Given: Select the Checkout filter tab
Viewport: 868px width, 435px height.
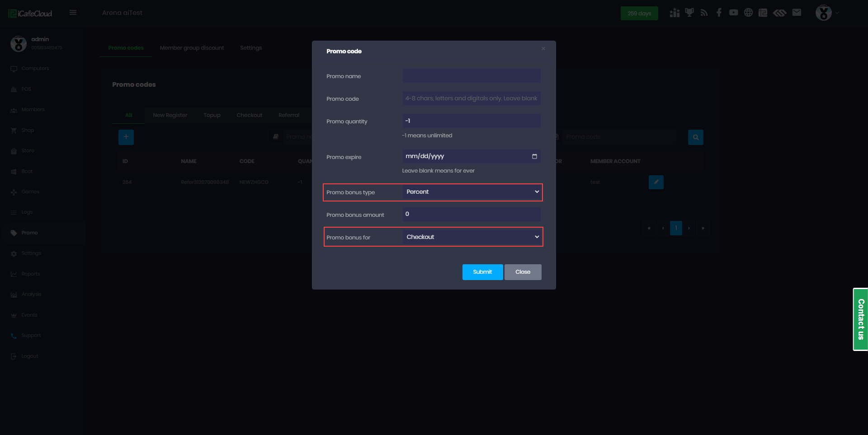Looking at the screenshot, I should click(x=250, y=115).
